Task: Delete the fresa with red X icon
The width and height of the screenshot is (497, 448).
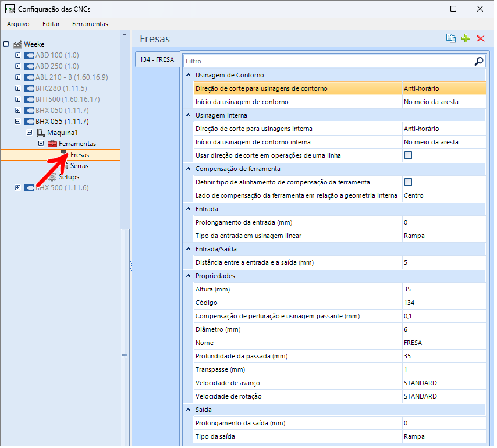Action: 481,38
